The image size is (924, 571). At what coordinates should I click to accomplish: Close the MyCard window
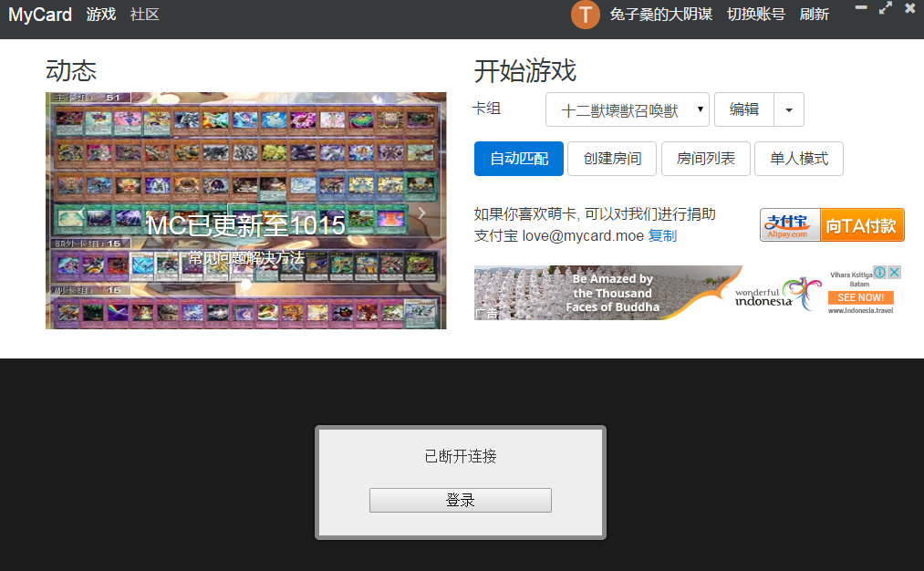(x=909, y=8)
